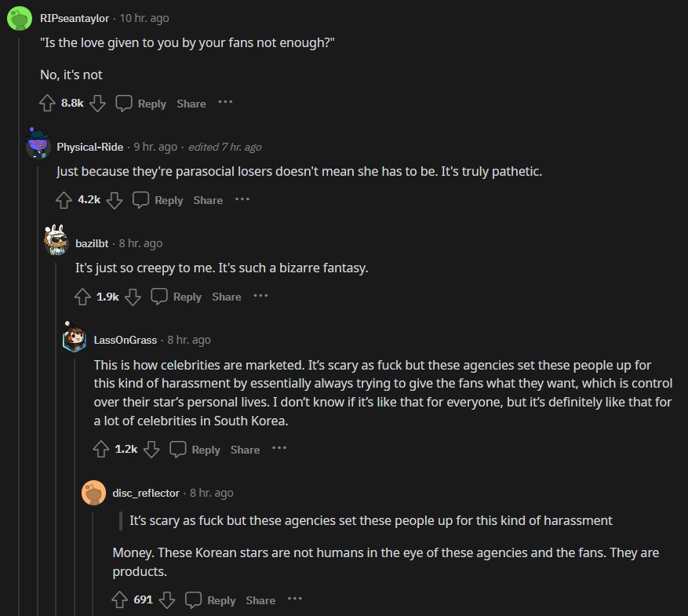The width and height of the screenshot is (688, 616).
Task: Click the 8.8k vote count
Action: pyautogui.click(x=71, y=103)
